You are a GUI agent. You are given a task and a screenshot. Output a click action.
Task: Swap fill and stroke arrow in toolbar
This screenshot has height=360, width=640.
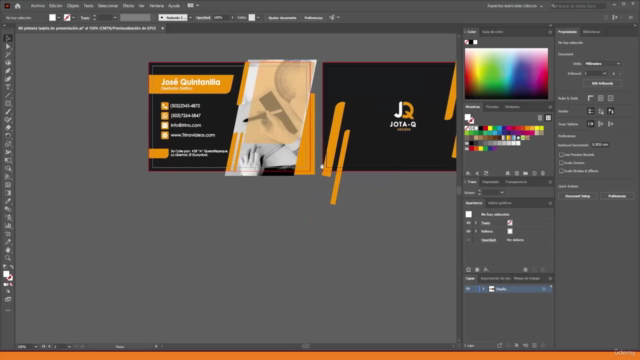[x=11, y=267]
